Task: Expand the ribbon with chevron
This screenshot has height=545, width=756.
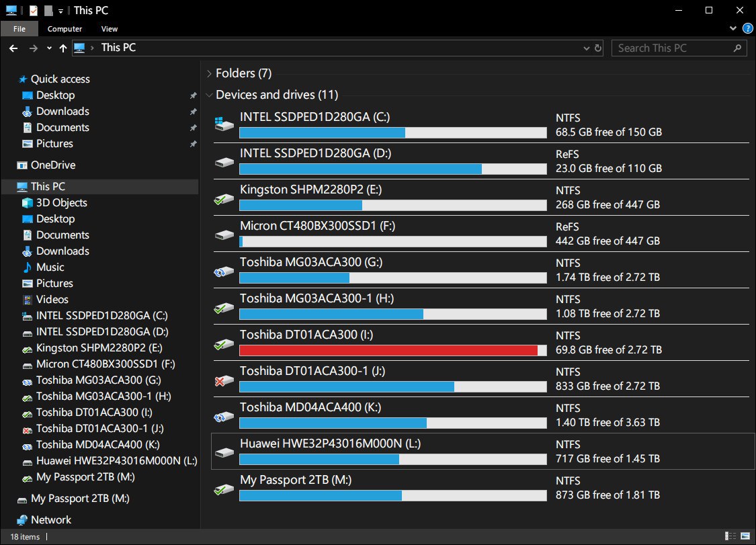Action: tap(733, 28)
